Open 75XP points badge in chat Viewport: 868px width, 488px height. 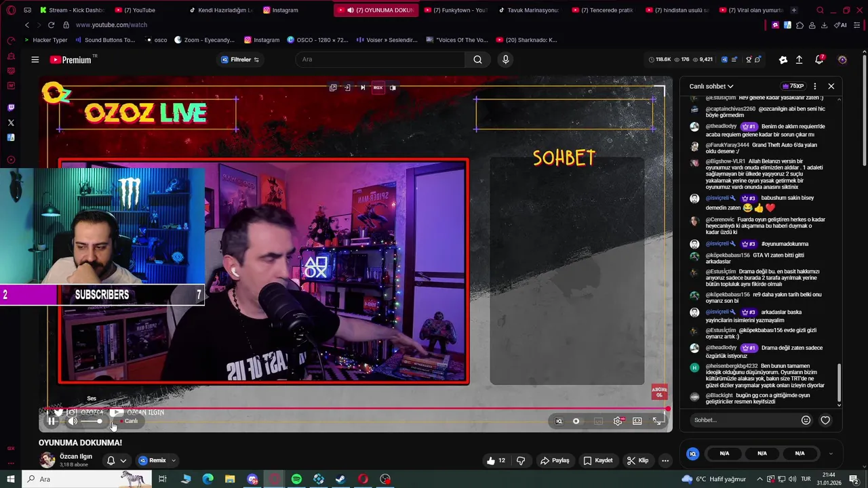[793, 86]
